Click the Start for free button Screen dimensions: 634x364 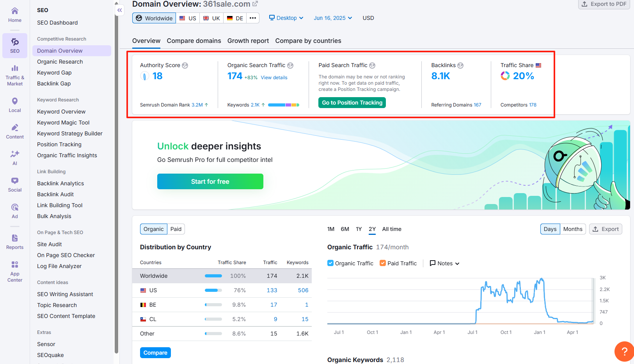point(210,181)
